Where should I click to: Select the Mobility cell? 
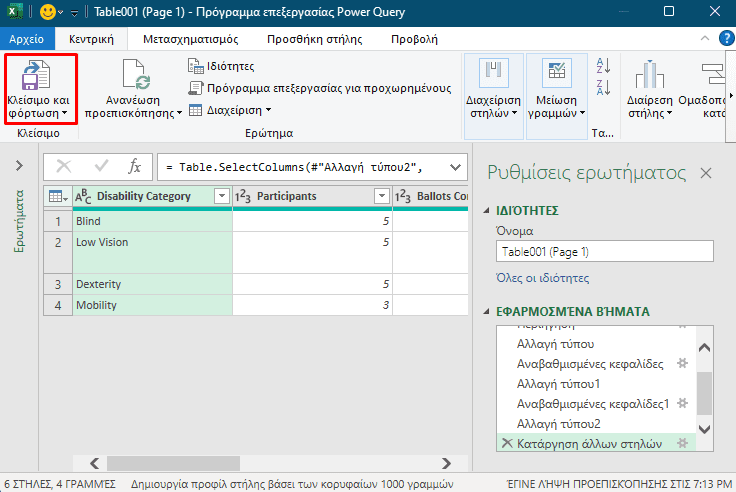153,305
